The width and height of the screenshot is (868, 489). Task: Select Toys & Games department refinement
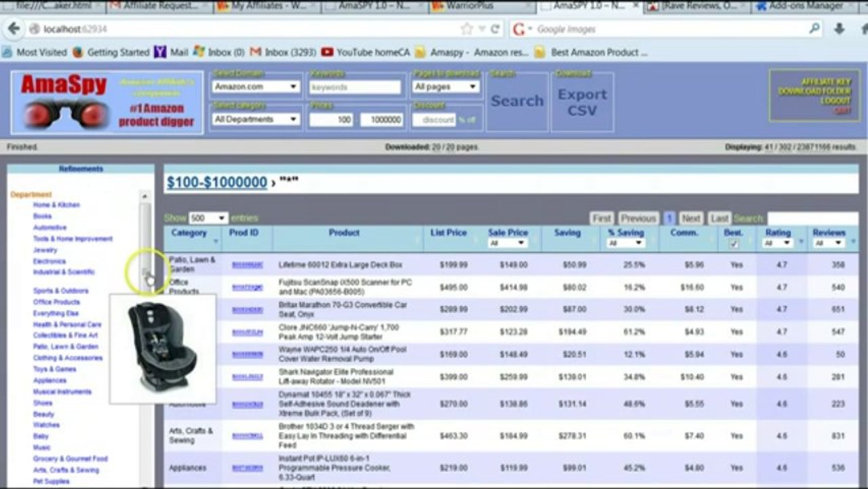point(54,369)
